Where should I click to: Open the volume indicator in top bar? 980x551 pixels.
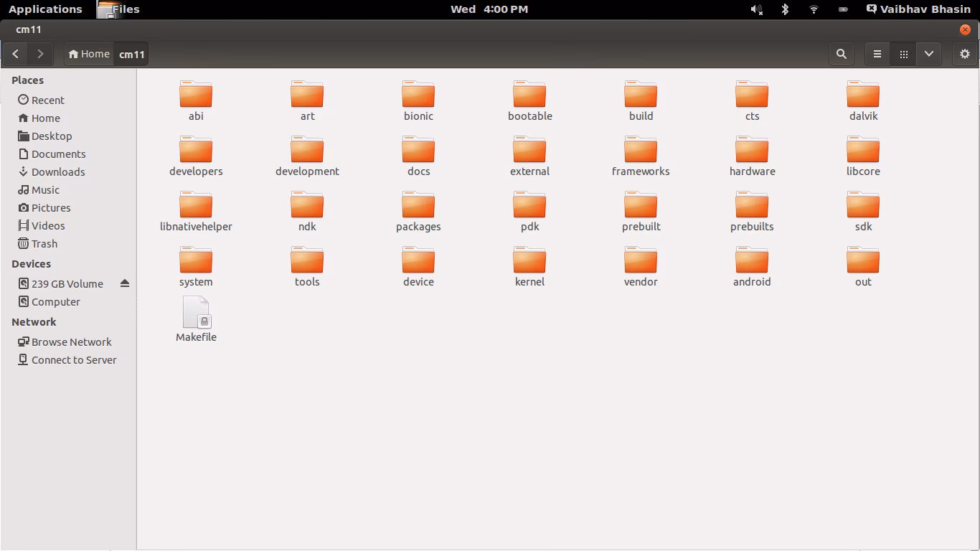(756, 9)
